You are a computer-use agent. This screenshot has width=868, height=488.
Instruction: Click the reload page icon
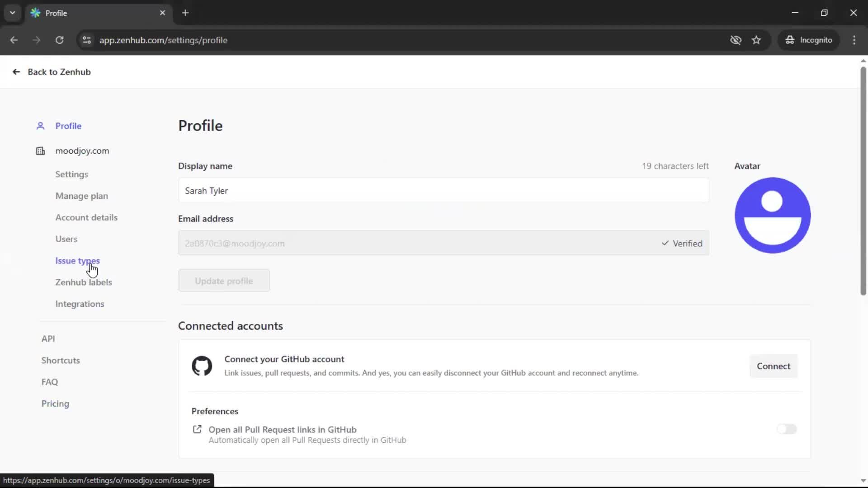click(x=59, y=40)
